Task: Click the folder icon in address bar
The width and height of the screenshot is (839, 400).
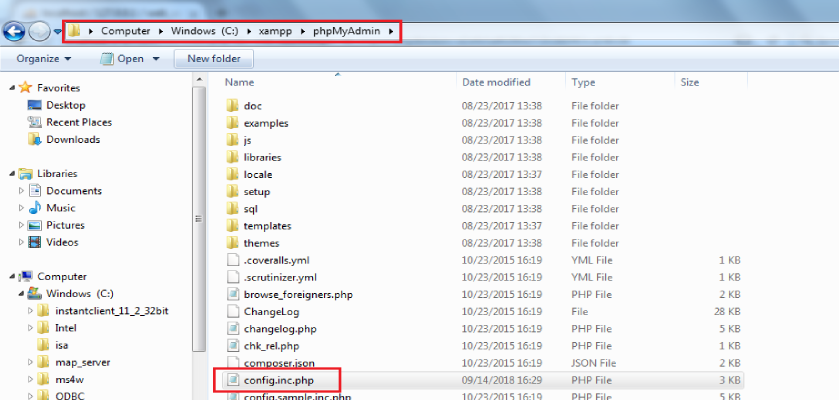Action: click(74, 31)
